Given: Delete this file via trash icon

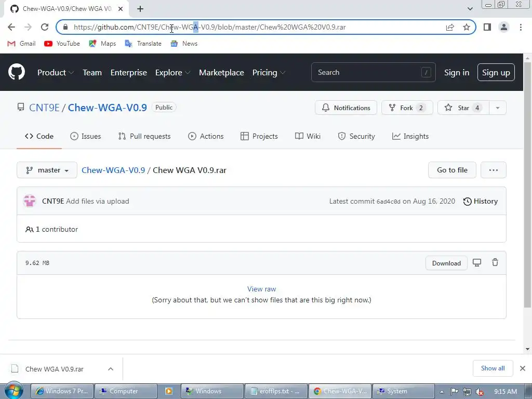Looking at the screenshot, I should click(495, 262).
